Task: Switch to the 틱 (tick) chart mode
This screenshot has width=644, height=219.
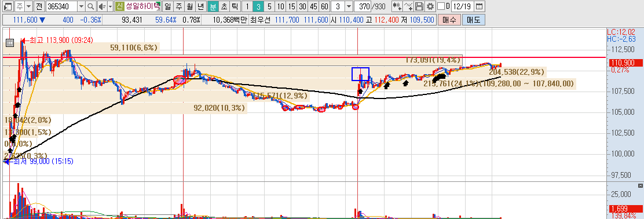Action: tap(234, 6)
